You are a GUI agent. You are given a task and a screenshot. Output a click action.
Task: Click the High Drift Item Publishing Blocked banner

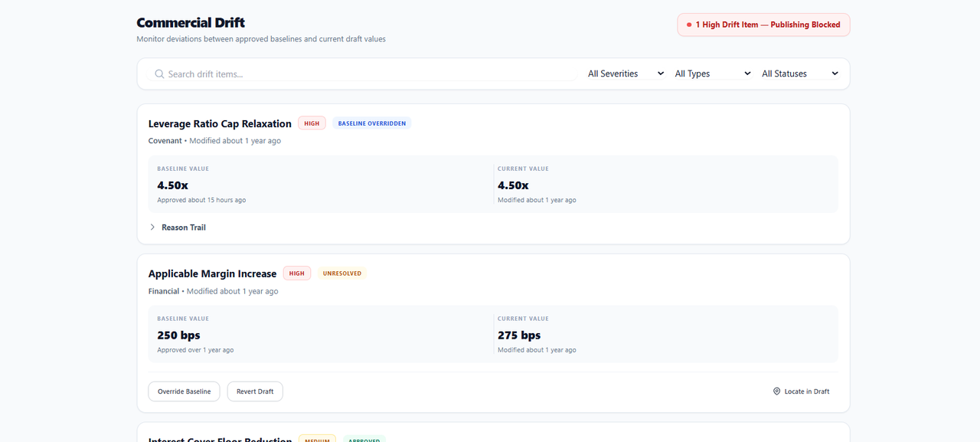tap(763, 25)
